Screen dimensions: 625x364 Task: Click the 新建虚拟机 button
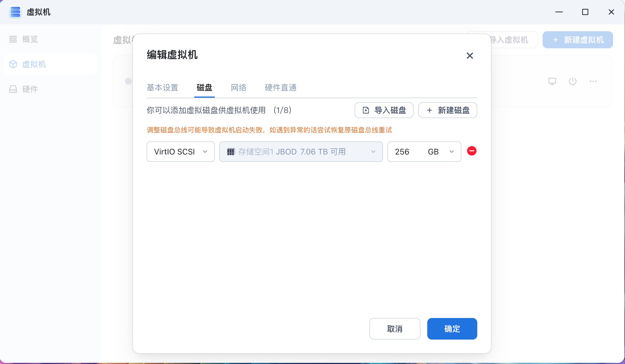click(578, 40)
